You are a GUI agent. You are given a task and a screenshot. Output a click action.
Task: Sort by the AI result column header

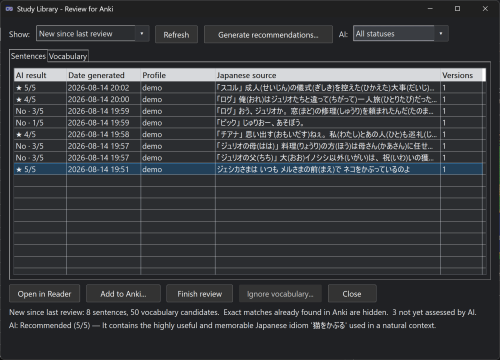[40, 75]
